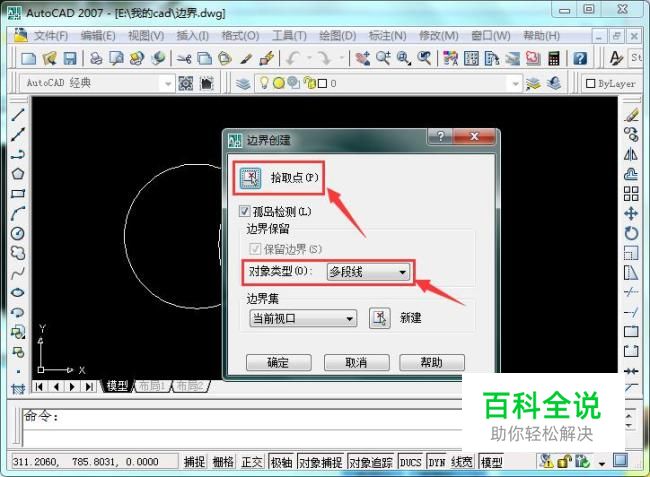Open the 绘图(D) menu
The height and width of the screenshot is (477, 650).
coord(337,36)
